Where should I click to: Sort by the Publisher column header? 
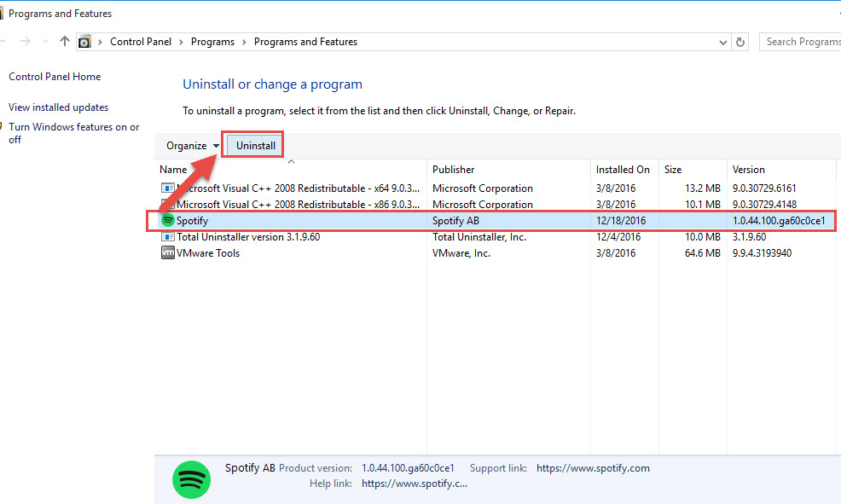tap(508, 170)
